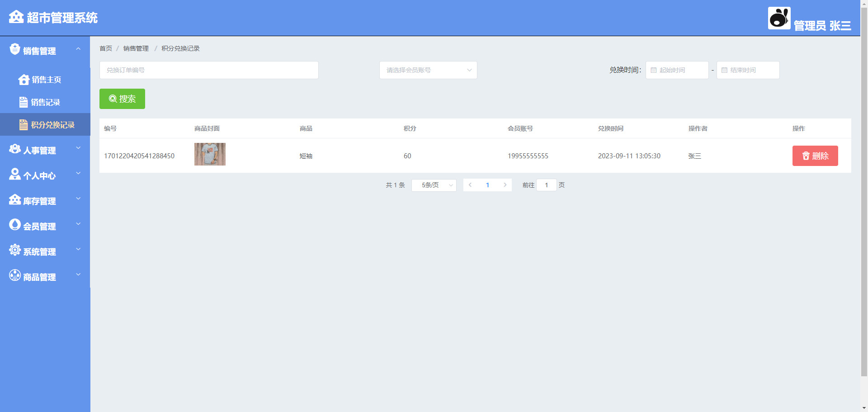Click the 操作者 张三 cell

pyautogui.click(x=695, y=156)
